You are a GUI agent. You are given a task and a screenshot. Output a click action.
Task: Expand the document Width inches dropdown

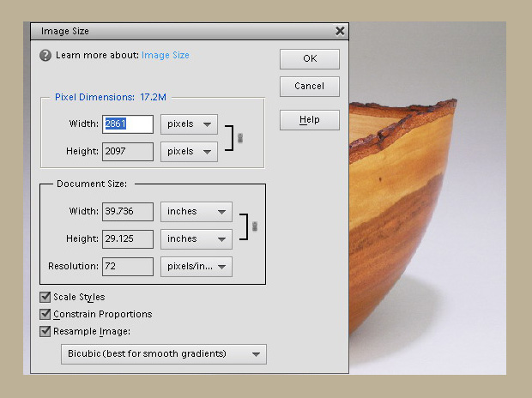196,212
